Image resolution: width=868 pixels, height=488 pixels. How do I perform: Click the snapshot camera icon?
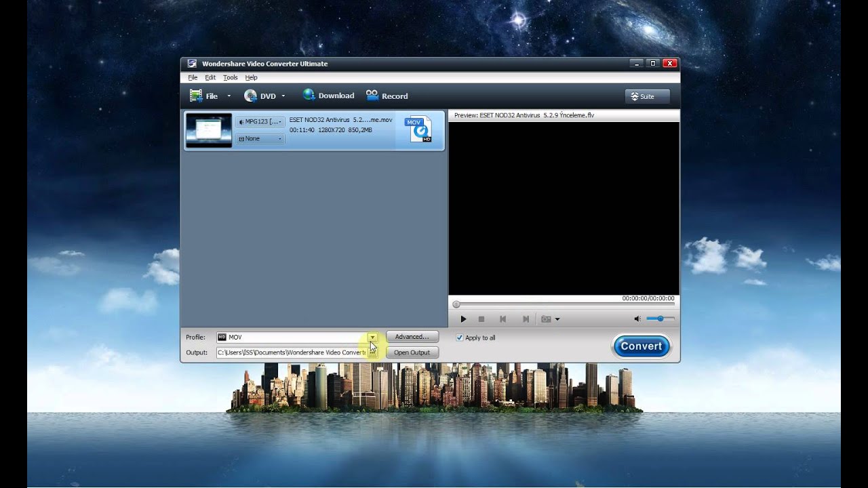[x=546, y=319]
